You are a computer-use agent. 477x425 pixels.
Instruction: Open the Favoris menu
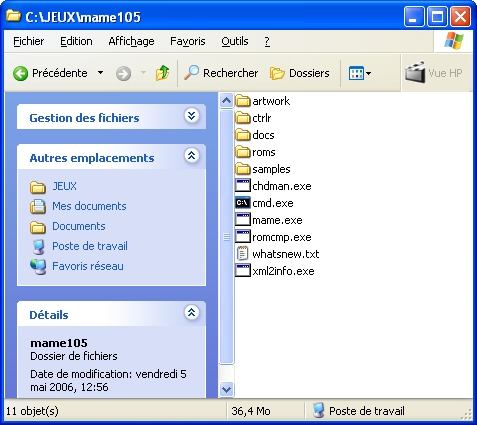(x=188, y=41)
